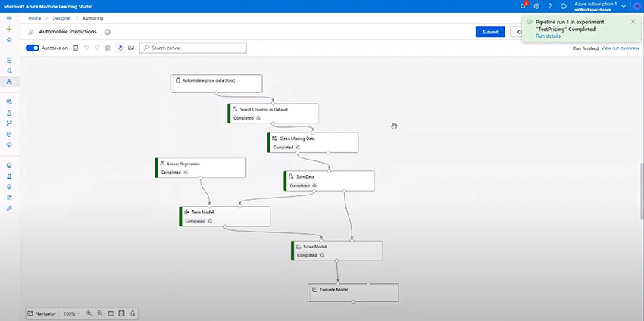Viewport: 644px width, 321px height.
Task: Click the output port of Evaluate Model
Action: [353, 302]
